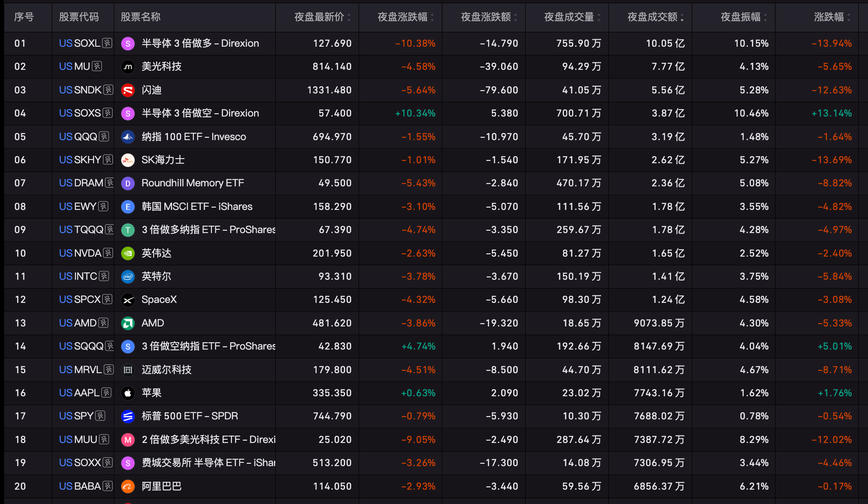Click the SPDR S&P 500 ETF logo

(x=128, y=417)
